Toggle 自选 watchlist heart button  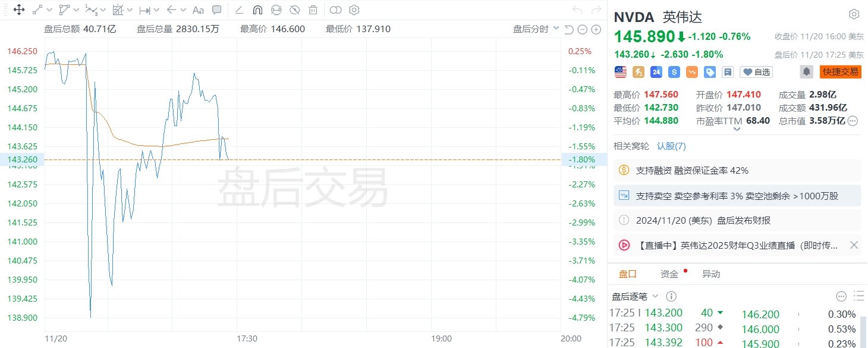(x=756, y=72)
